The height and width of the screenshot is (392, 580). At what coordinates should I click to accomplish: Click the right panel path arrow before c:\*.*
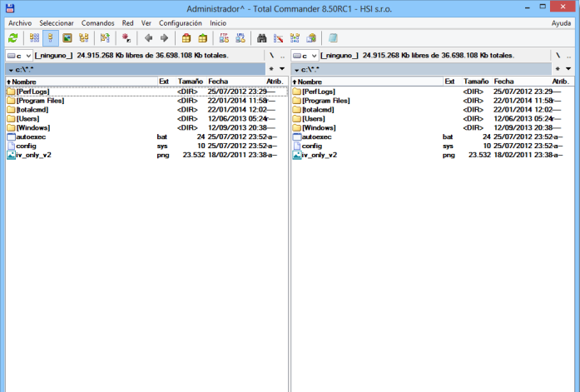297,70
